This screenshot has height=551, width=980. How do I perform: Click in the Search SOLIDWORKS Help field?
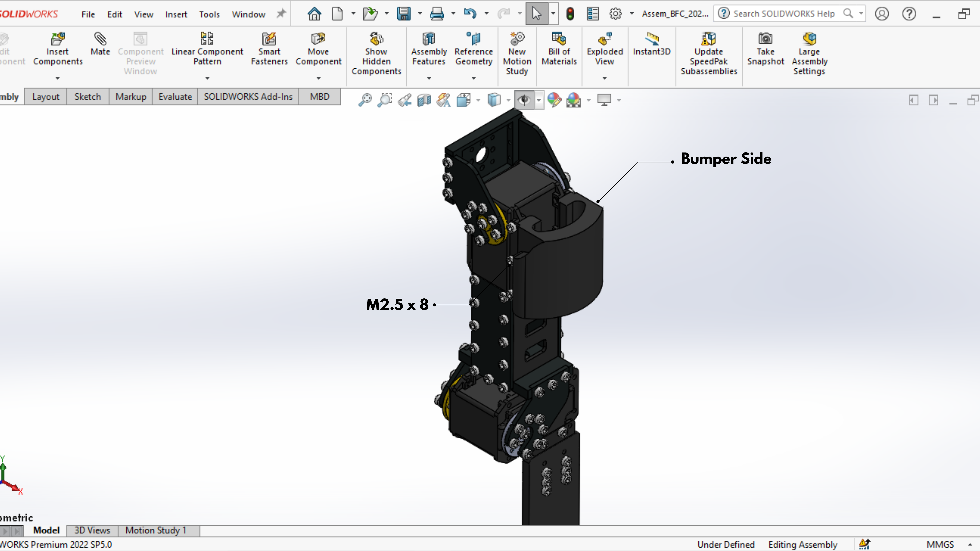tap(784, 14)
